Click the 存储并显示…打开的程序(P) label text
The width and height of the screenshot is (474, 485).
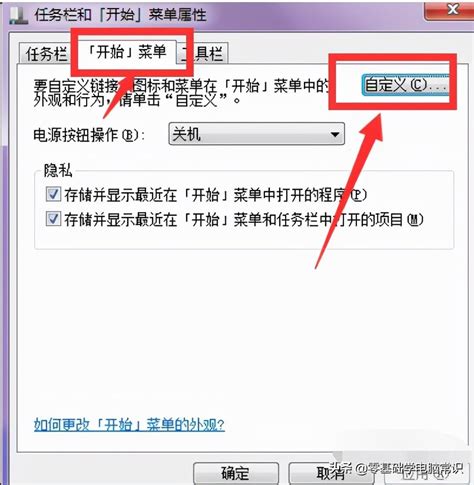click(x=215, y=195)
